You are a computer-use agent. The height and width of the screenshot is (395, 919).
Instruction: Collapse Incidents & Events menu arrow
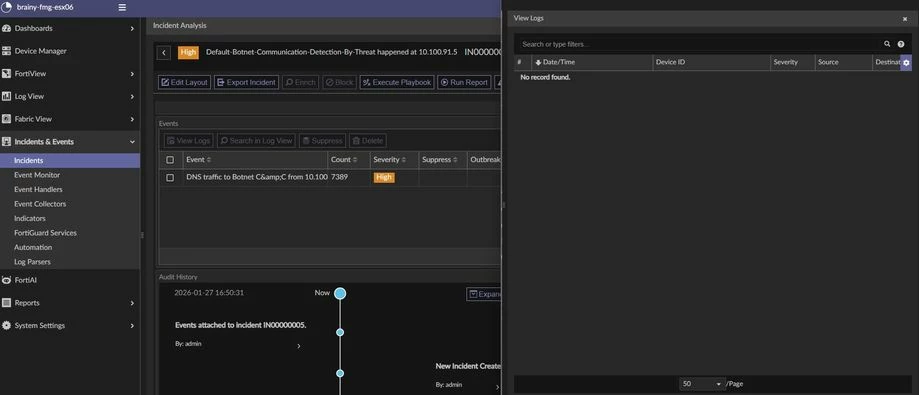click(132, 142)
